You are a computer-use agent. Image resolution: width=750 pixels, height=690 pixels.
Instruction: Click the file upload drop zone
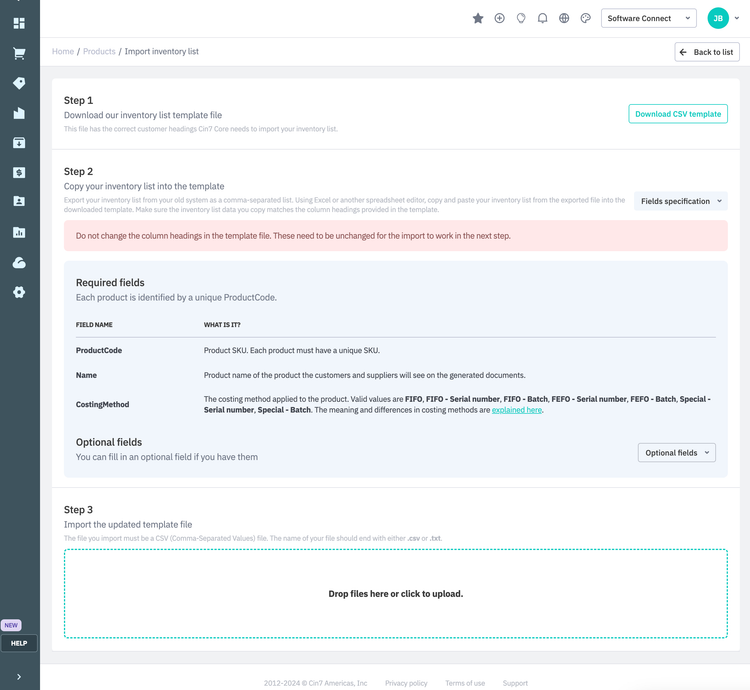pyautogui.click(x=395, y=593)
